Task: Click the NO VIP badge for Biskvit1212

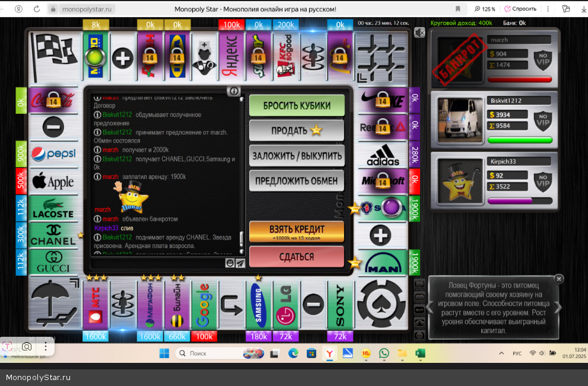Action: [543, 120]
